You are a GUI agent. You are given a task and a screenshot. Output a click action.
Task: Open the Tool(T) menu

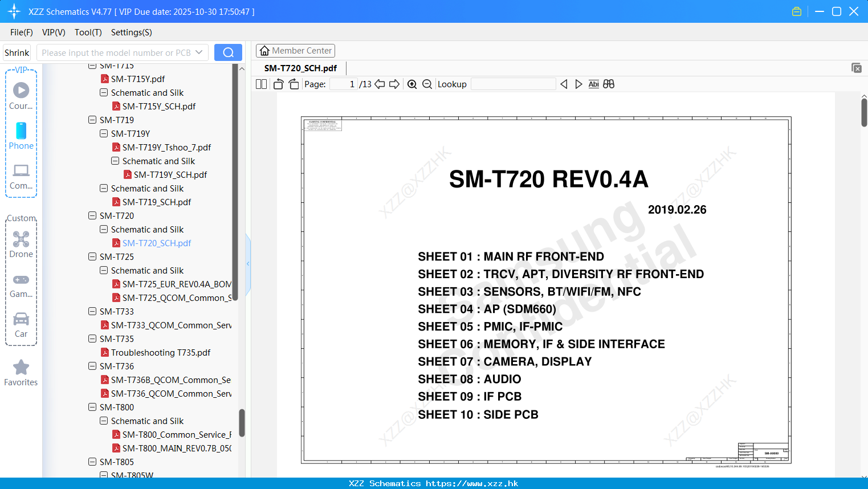click(x=88, y=32)
